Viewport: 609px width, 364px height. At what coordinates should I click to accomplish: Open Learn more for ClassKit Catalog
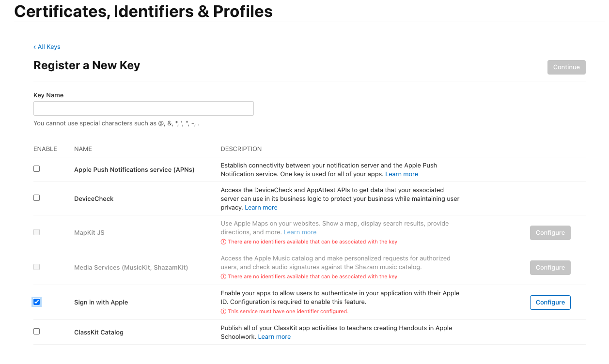point(274,336)
